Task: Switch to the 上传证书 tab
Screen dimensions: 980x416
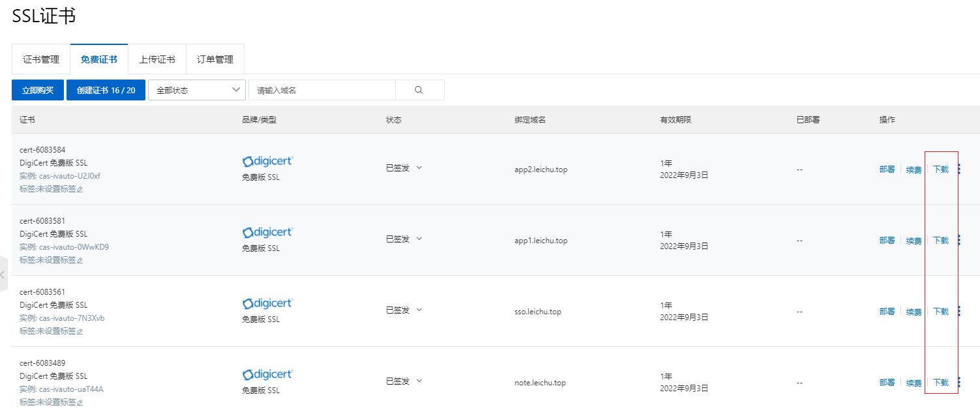Action: pyautogui.click(x=157, y=59)
